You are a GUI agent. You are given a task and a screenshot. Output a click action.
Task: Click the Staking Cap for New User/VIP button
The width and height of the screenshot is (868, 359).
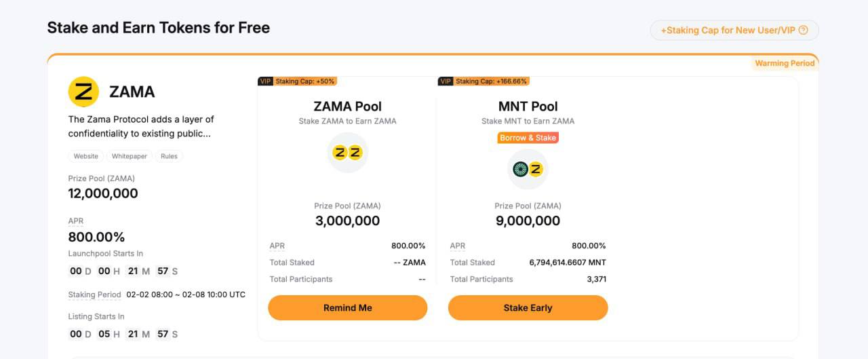pyautogui.click(x=734, y=30)
